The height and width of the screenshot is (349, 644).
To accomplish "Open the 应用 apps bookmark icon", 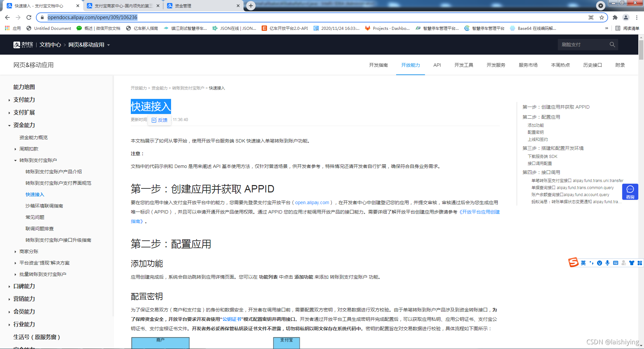I will click(x=12, y=28).
